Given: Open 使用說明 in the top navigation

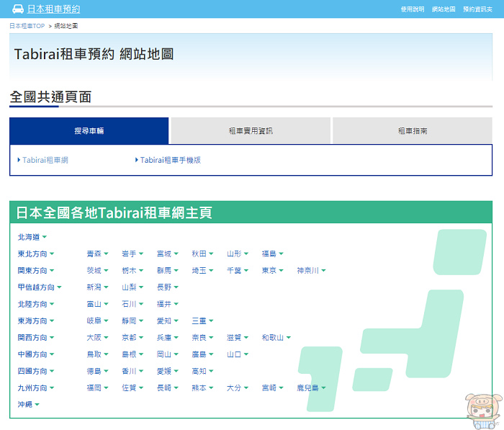Looking at the screenshot, I should (413, 9).
